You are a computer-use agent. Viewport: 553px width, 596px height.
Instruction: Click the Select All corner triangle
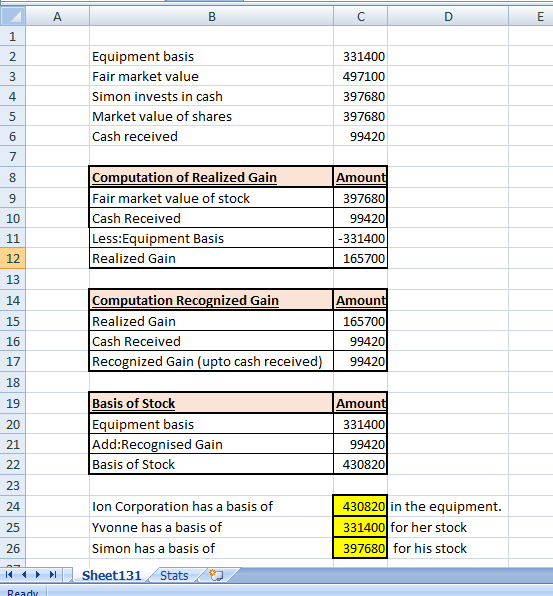pos(13,16)
